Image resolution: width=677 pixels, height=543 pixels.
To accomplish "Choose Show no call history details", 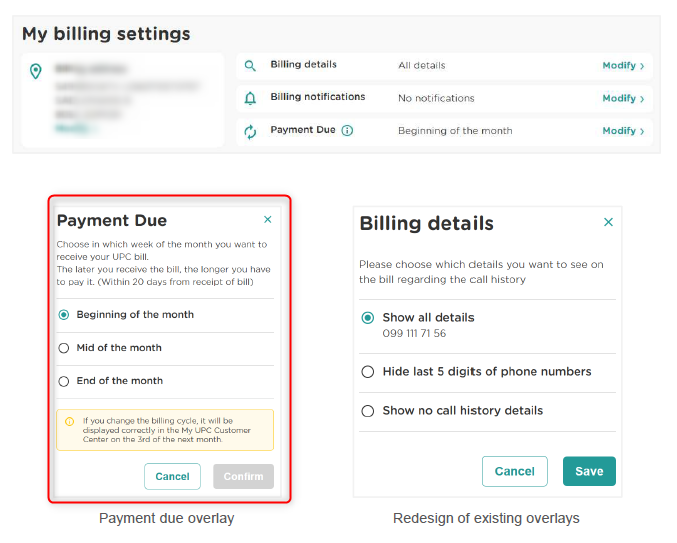I will [x=368, y=411].
